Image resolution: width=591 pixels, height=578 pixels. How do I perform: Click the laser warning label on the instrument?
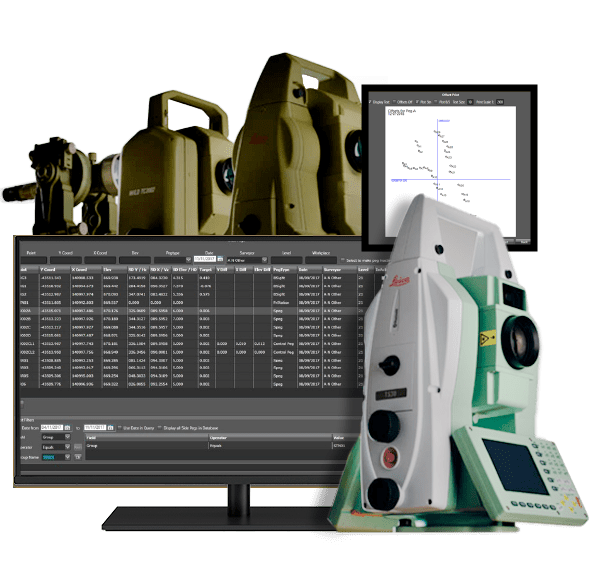coord(487,338)
